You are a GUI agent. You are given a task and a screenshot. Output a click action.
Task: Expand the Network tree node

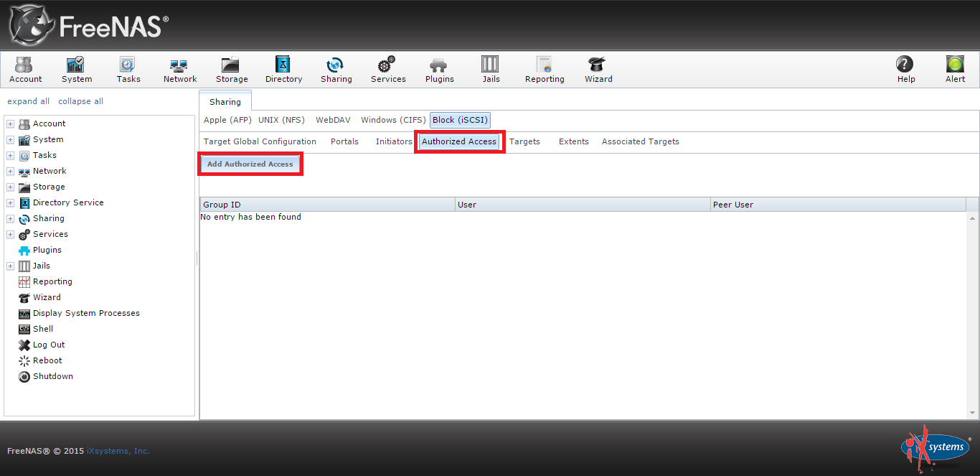(11, 171)
